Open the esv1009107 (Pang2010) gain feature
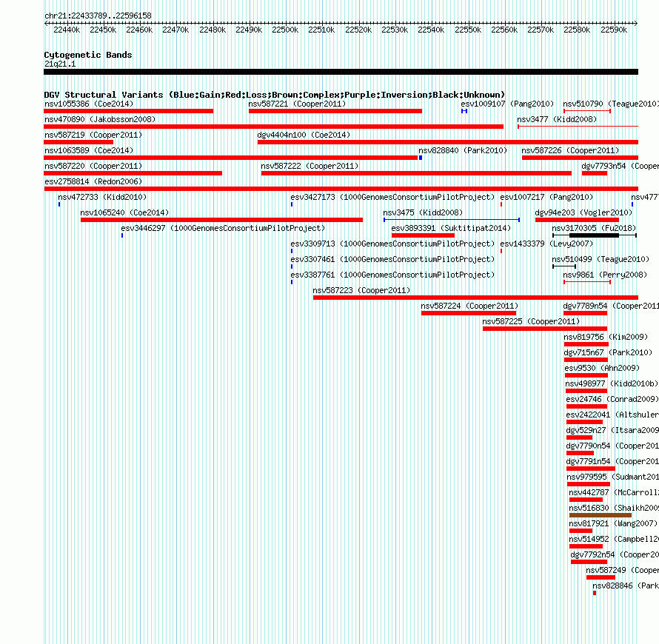 (x=464, y=111)
